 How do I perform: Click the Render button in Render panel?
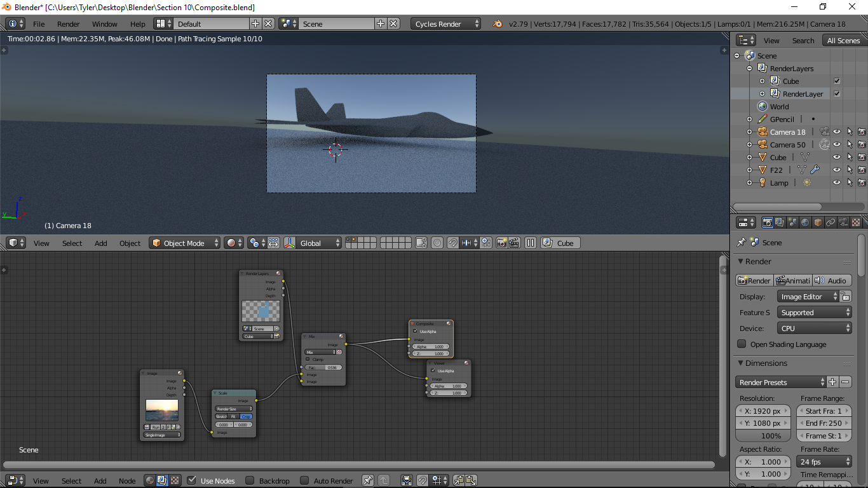pyautogui.click(x=754, y=280)
